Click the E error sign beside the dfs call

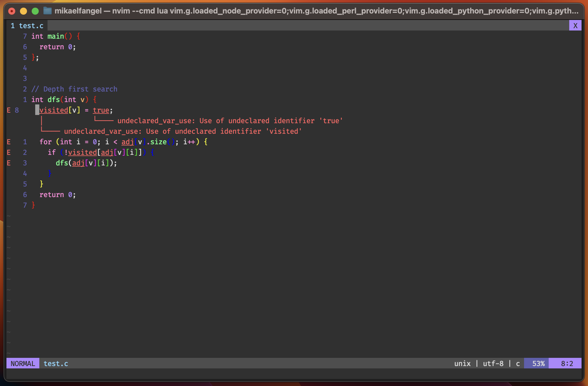(x=9, y=163)
